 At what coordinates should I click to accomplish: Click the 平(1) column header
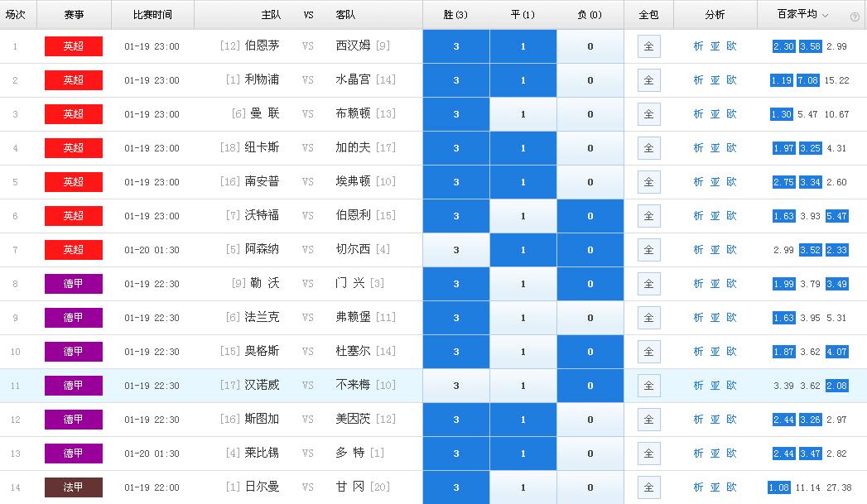tap(523, 15)
